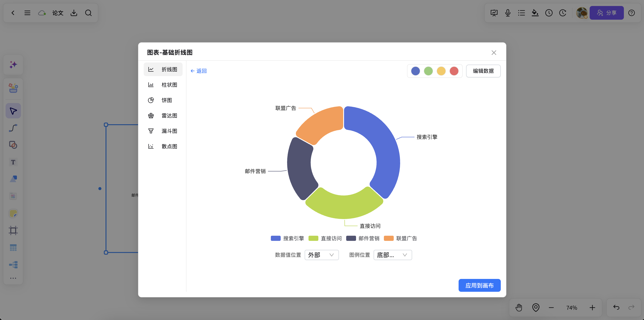Click the redo arrow
The width and height of the screenshot is (644, 320).
click(x=632, y=308)
